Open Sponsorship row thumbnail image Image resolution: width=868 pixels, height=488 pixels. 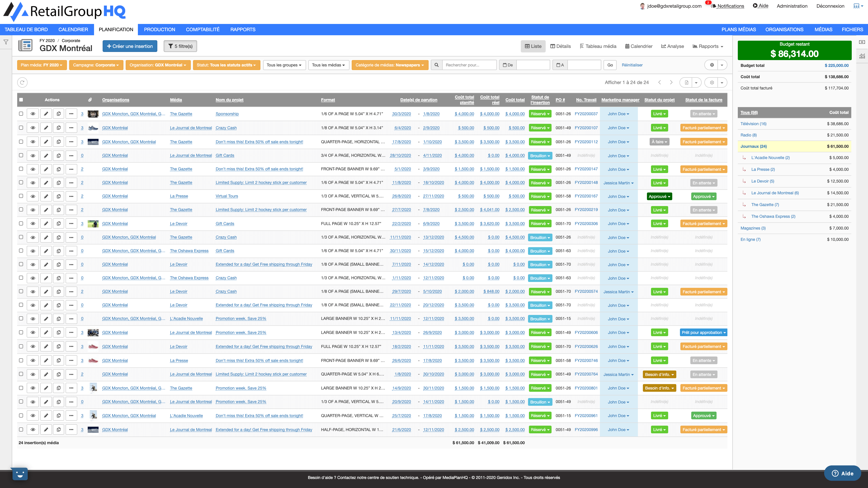93,114
